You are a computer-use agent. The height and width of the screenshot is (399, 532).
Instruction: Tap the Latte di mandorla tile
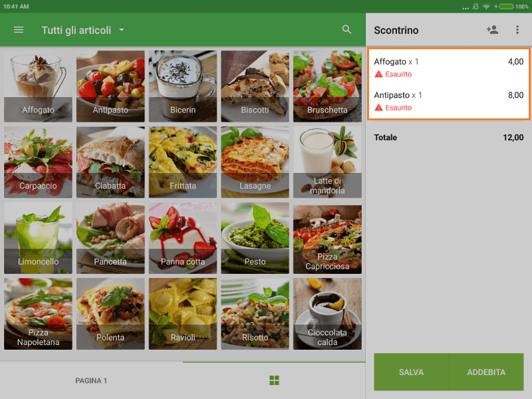point(327,162)
